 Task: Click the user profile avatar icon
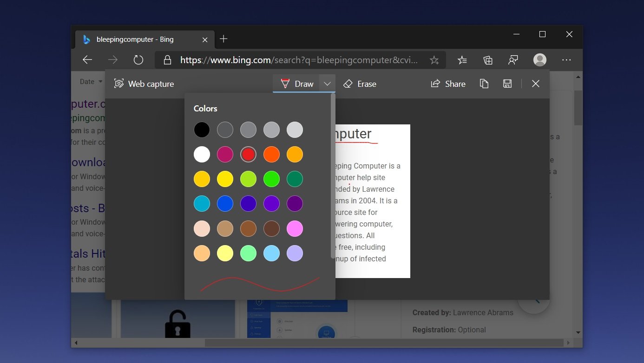(x=540, y=60)
